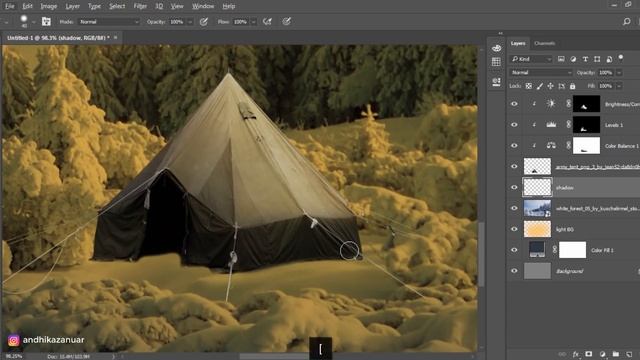Open the layer Fill dropdown arrow

(x=619, y=86)
